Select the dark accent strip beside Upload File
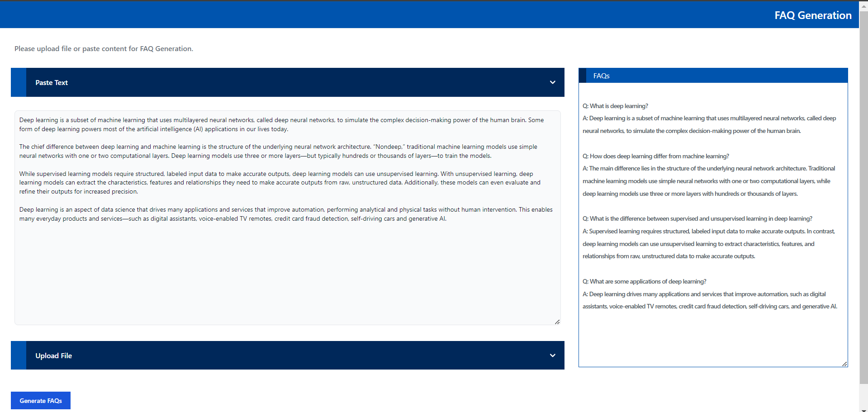This screenshot has height=412, width=868. pyautogui.click(x=18, y=355)
